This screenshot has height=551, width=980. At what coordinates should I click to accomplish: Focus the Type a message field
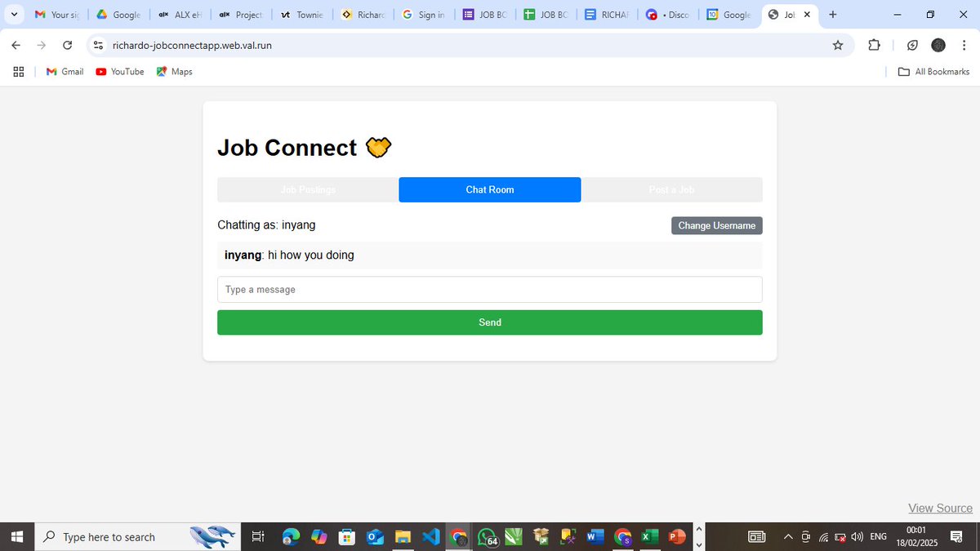click(490, 290)
